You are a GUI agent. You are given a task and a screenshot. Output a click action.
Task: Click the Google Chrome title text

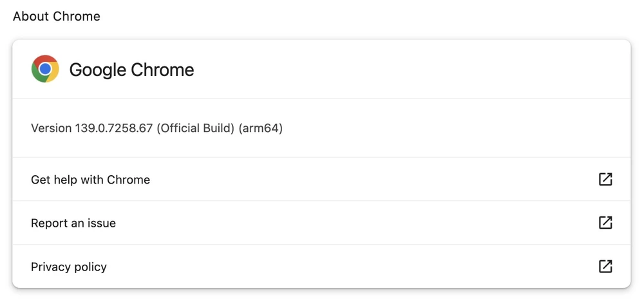(131, 70)
